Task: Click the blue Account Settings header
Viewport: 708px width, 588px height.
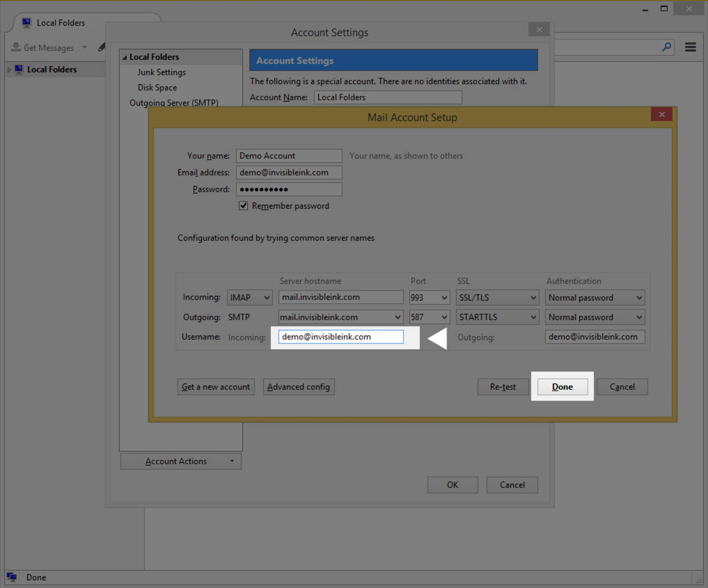Action: coord(394,60)
